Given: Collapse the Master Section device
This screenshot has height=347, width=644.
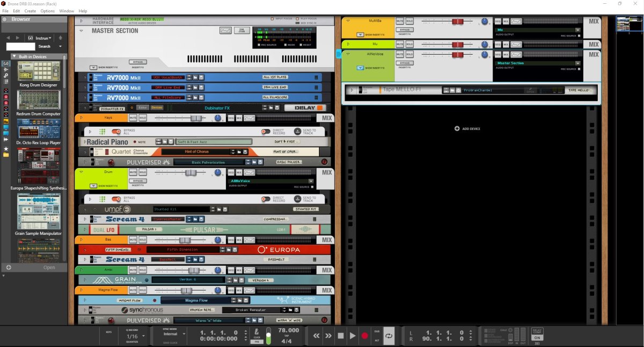Looking at the screenshot, I should tap(82, 31).
